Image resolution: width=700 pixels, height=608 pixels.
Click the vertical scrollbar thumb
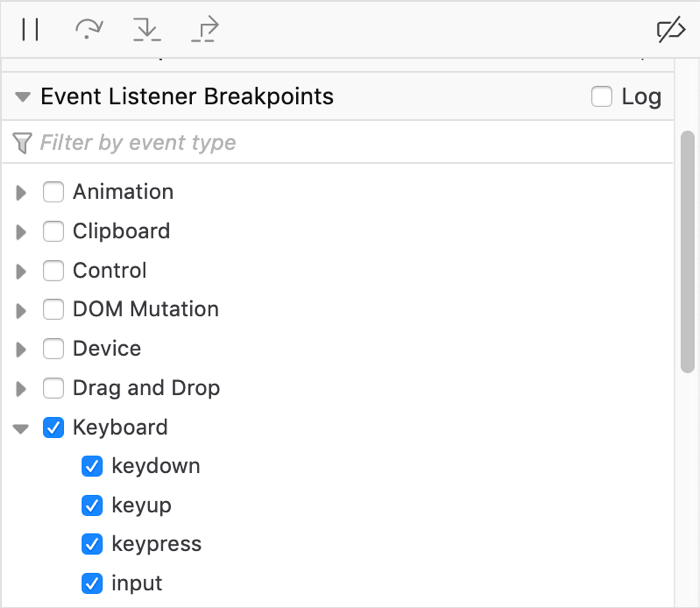tap(687, 250)
